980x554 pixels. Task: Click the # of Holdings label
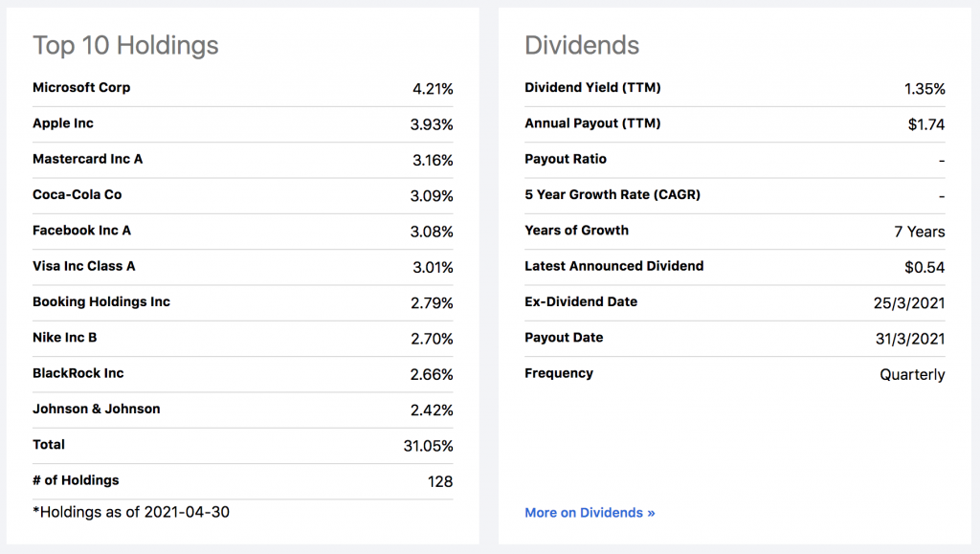[76, 479]
